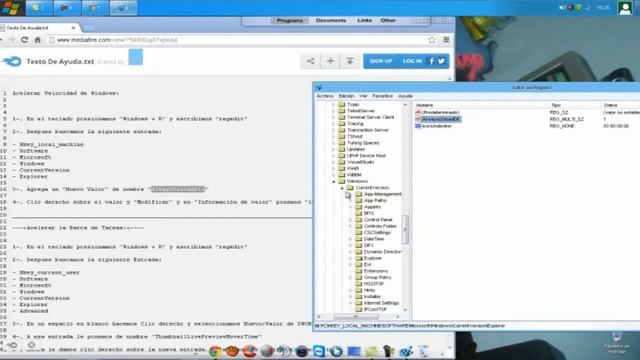Expand the Explorer registry key
The height and width of the screenshot is (360, 640).
350,258
